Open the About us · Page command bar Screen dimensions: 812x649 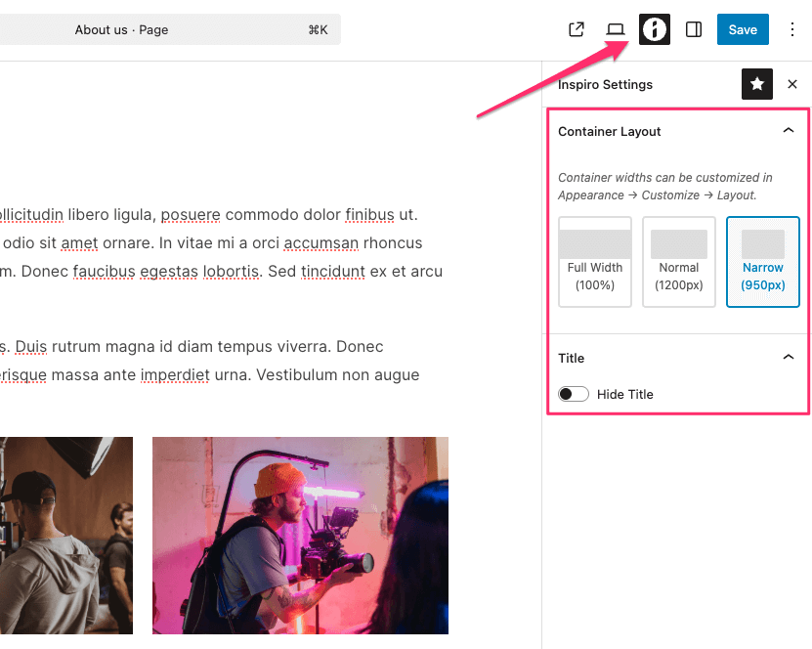[122, 29]
